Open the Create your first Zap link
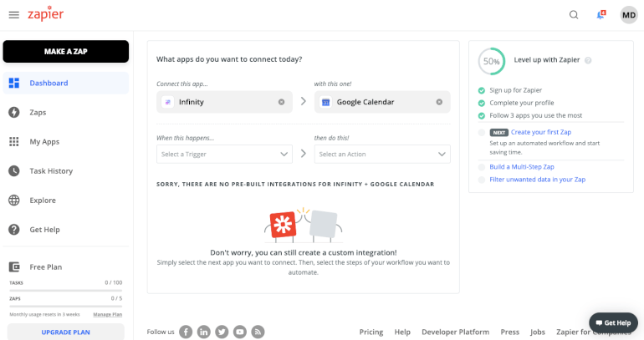This screenshot has width=644, height=340. 541,132
